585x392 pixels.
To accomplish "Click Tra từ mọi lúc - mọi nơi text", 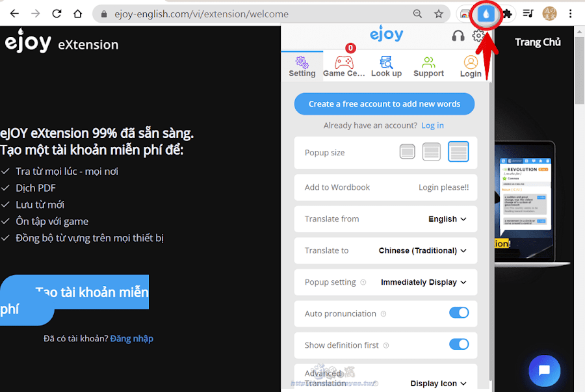I will click(67, 172).
